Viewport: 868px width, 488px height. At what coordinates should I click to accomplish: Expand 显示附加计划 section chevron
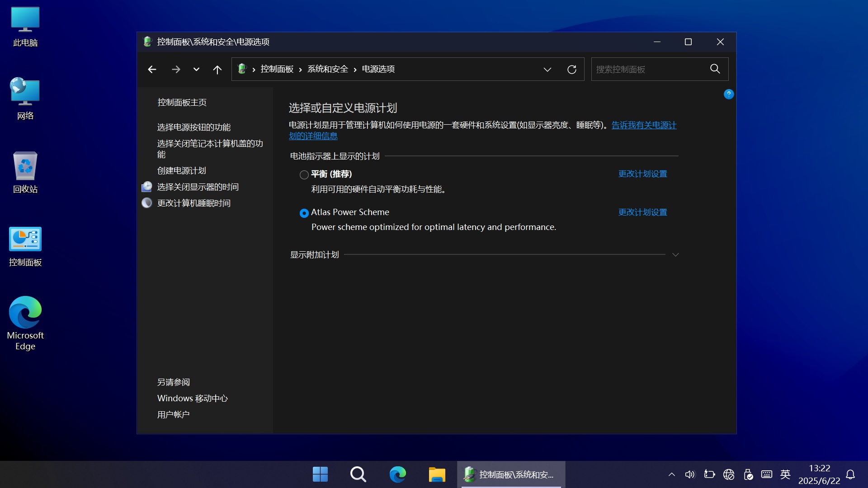click(675, 255)
